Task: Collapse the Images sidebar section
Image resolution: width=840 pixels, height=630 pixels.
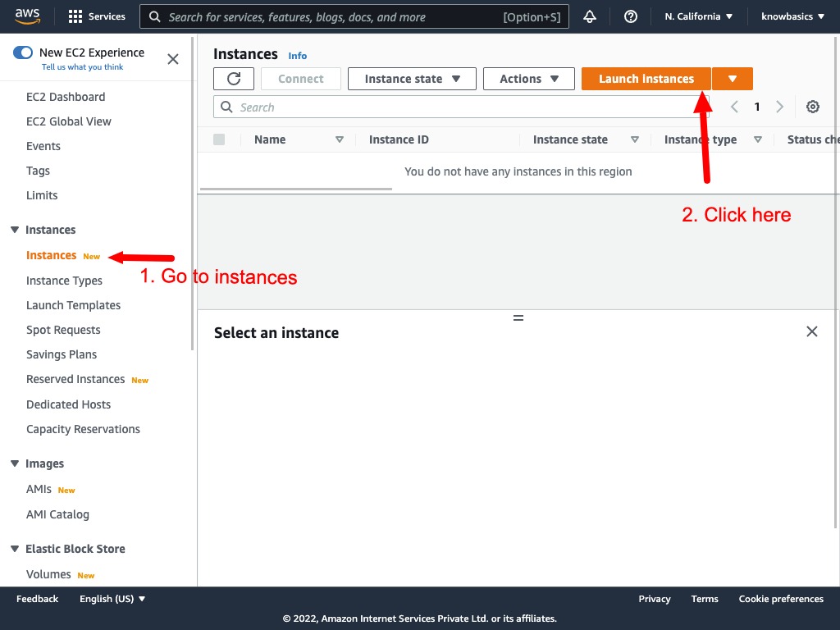Action: pyautogui.click(x=15, y=463)
